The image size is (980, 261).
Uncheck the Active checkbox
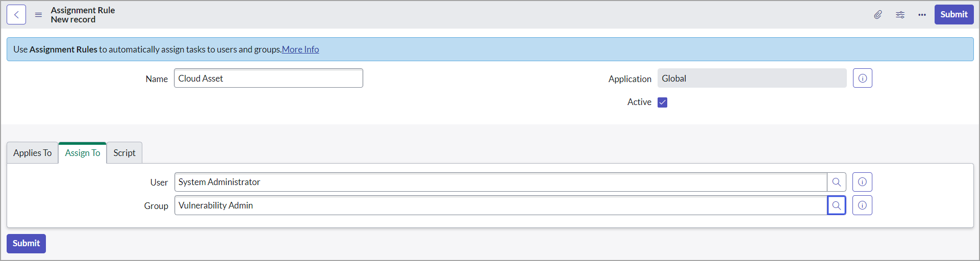tap(662, 102)
